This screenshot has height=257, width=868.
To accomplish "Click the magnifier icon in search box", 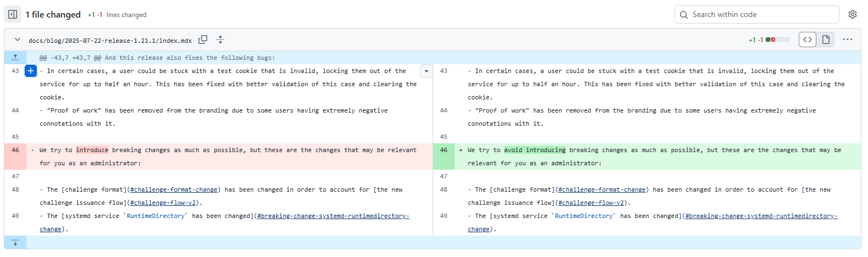I will pos(684,15).
